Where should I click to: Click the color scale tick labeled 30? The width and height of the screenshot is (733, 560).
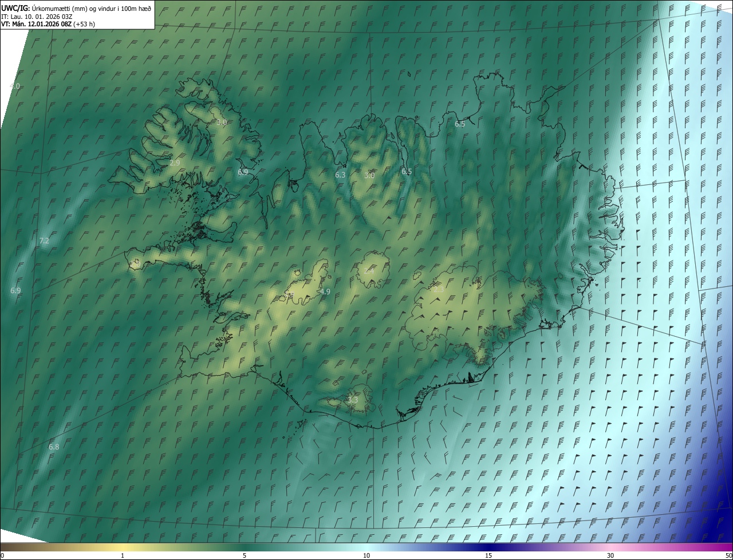click(610, 555)
